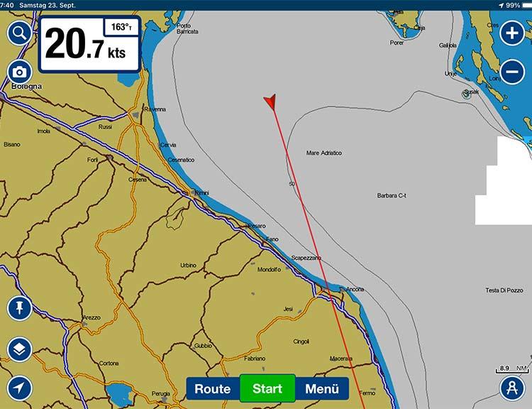Open the map layers options

coord(20,349)
